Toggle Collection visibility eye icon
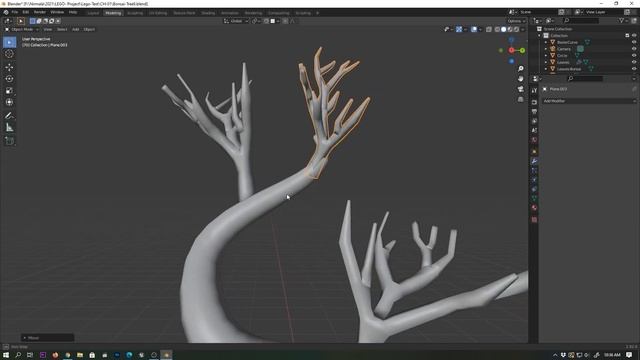The width and height of the screenshot is (640, 360). point(634,36)
